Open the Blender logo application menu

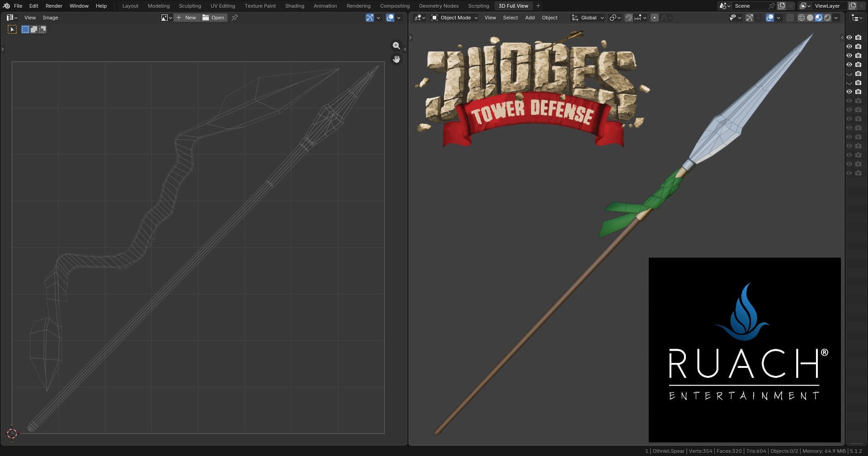pos(6,6)
